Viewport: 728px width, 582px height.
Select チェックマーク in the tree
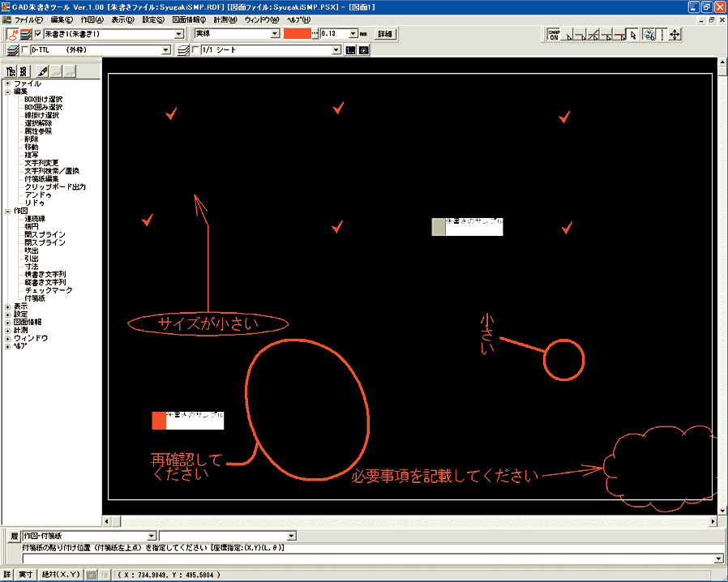pos(49,290)
